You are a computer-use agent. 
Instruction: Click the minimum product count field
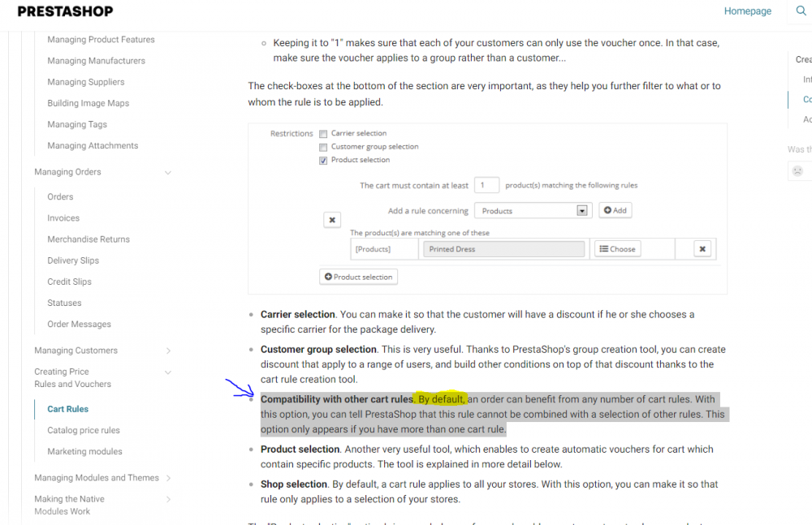[486, 185]
